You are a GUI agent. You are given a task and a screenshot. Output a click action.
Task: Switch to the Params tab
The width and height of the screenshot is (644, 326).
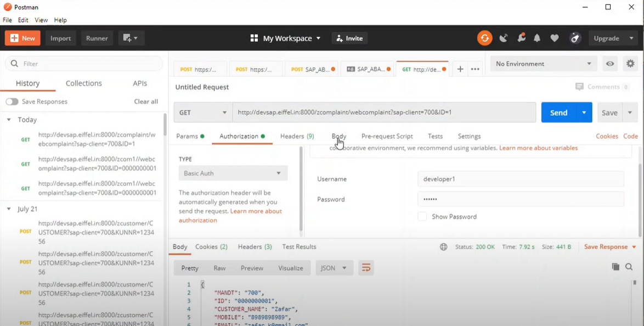(x=190, y=136)
